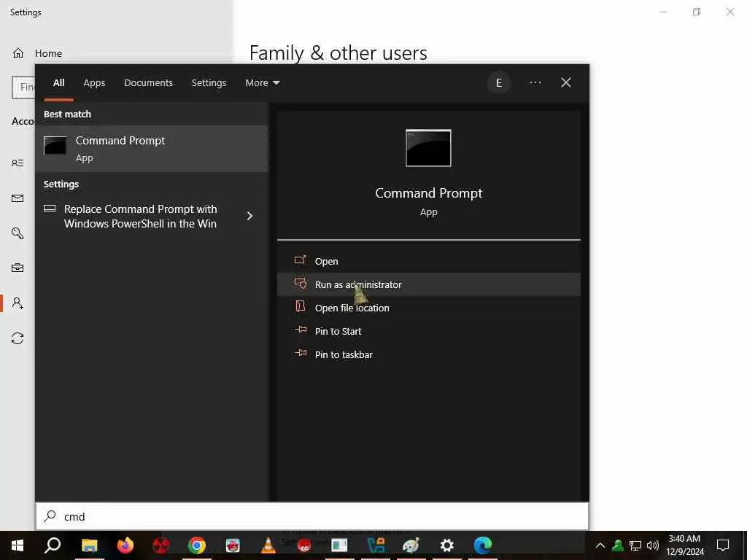This screenshot has width=747, height=560.
Task: Click the E user account avatar
Action: pos(499,83)
